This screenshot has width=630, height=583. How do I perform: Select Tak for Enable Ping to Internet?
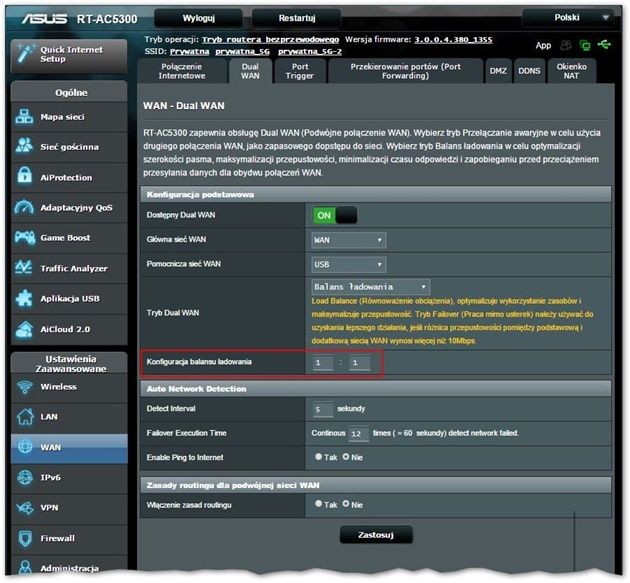[x=319, y=457]
